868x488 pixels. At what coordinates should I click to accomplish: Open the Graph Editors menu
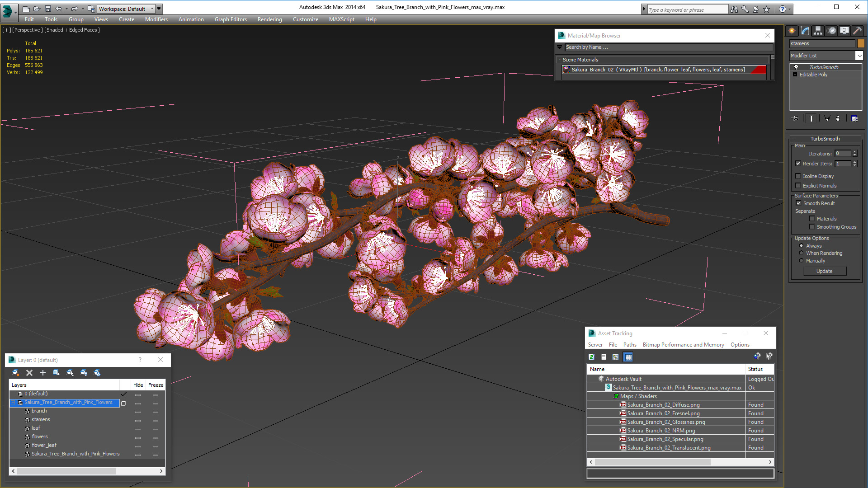click(231, 19)
